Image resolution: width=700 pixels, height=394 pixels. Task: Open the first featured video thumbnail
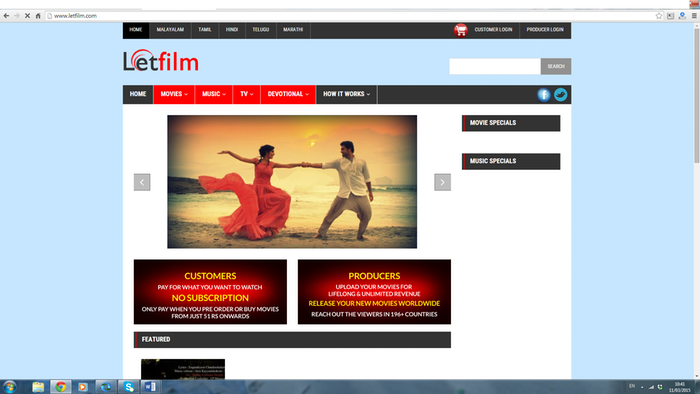pyautogui.click(x=183, y=369)
